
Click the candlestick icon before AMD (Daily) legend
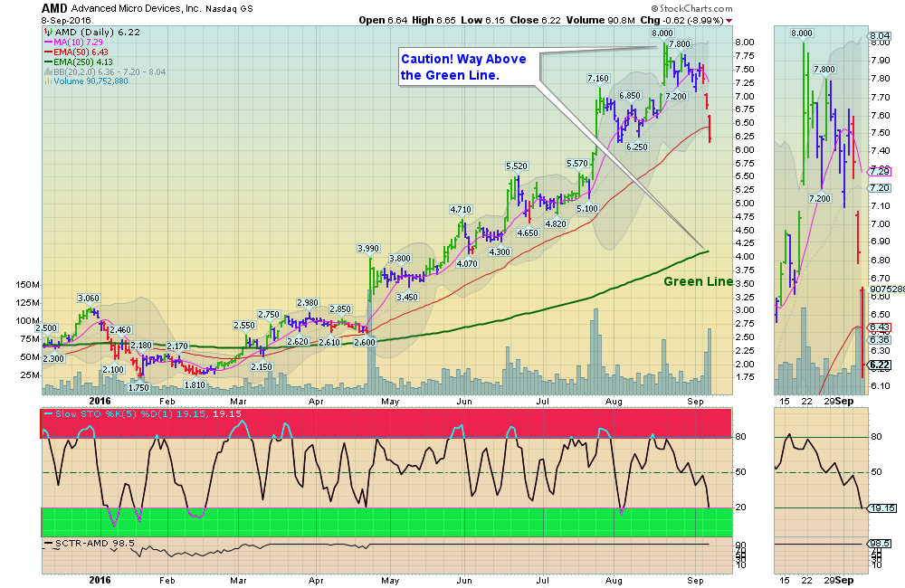[x=49, y=33]
